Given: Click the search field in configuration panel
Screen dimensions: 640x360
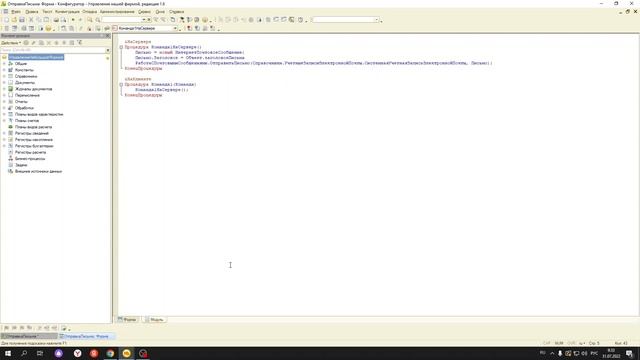Looking at the screenshot, I should [53, 50].
